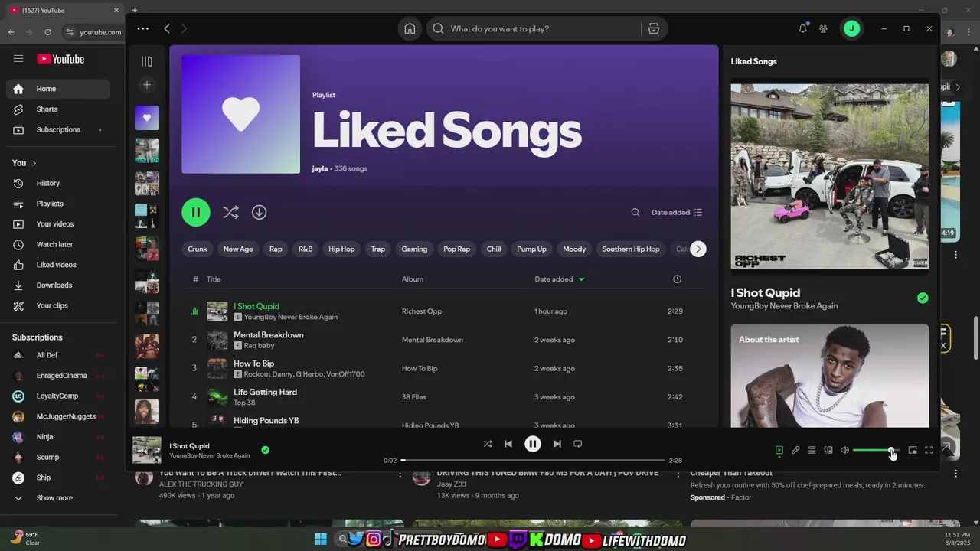Open Spotify three-dot menu
Screen dimensions: 980x551
point(143,28)
